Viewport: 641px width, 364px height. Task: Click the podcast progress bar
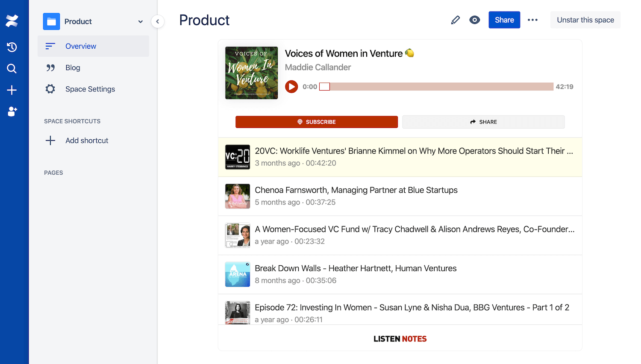[436, 87]
